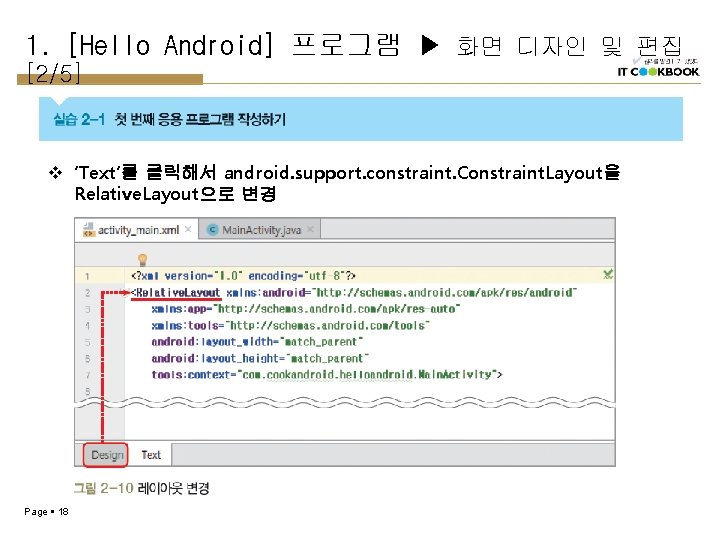Click the figure caption 그림 2-10 레이아웃 변경

(x=141, y=488)
